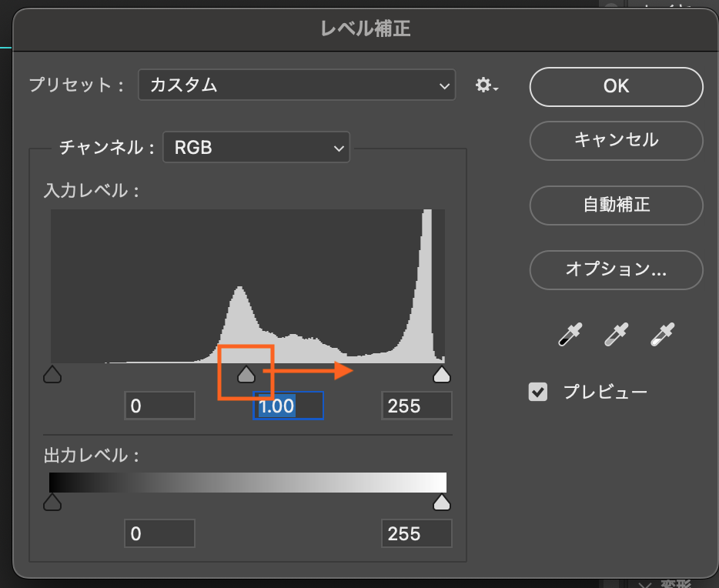Focus the input shadow value field
Viewport: 719px width, 588px height.
(x=160, y=406)
